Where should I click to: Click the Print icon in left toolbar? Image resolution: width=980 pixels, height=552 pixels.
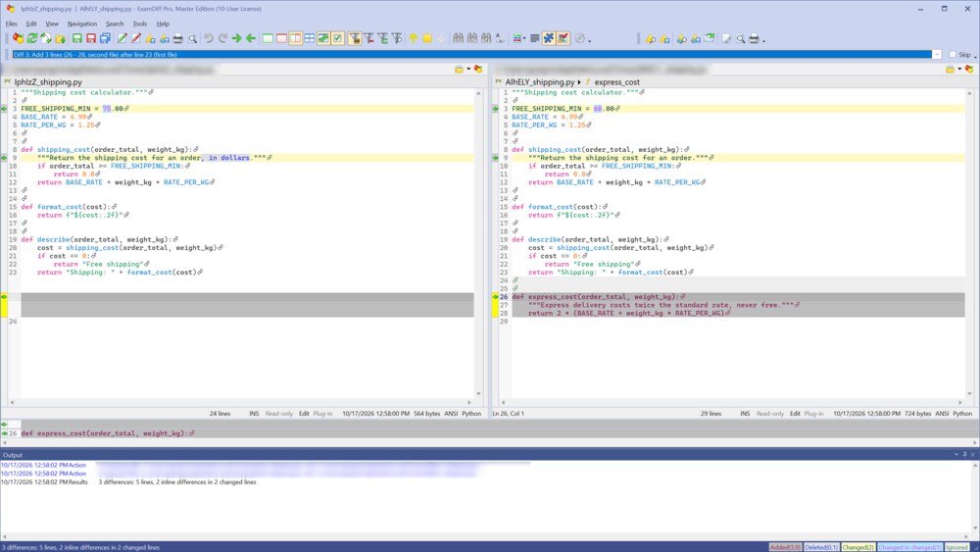pos(178,39)
